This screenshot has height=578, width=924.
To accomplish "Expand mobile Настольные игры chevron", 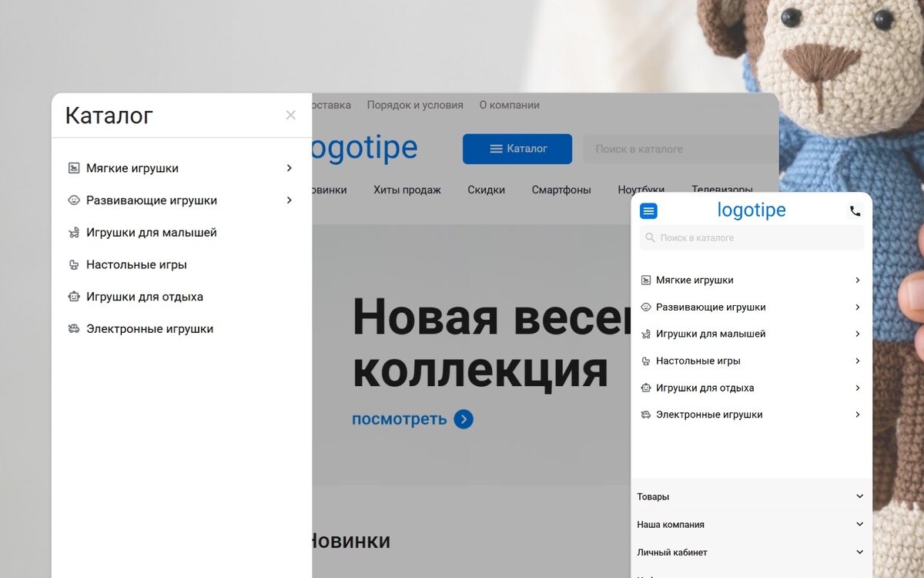I will [x=858, y=361].
